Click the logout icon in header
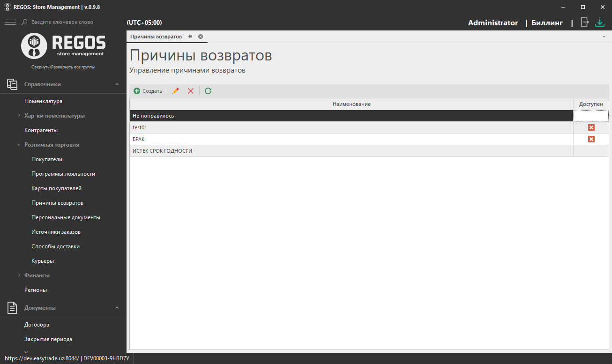 coord(585,22)
